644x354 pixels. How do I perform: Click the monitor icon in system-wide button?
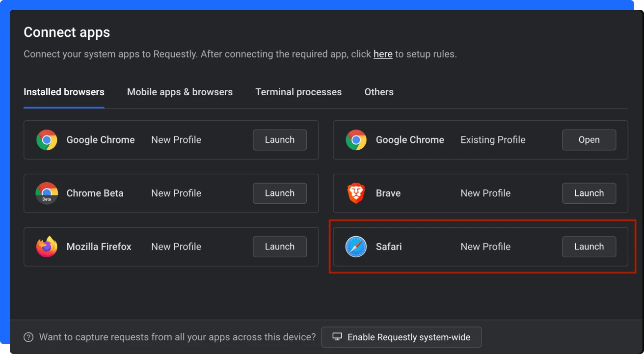(x=337, y=337)
